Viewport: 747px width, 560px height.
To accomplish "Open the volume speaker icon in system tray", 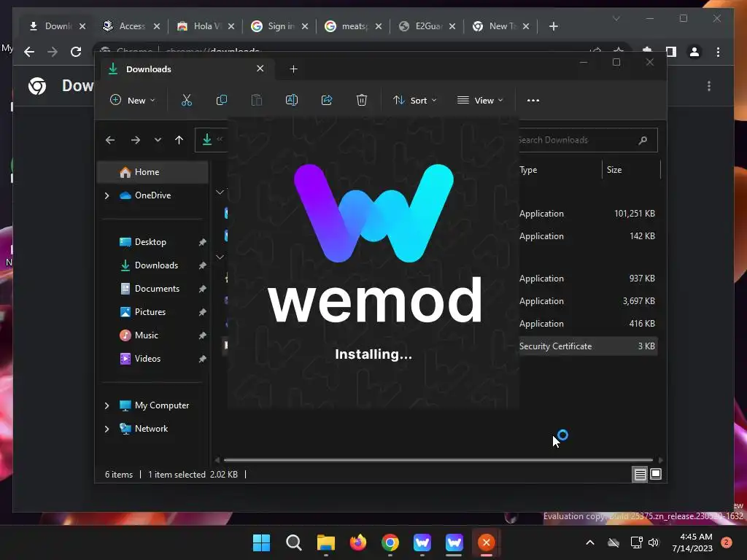I will (x=654, y=542).
